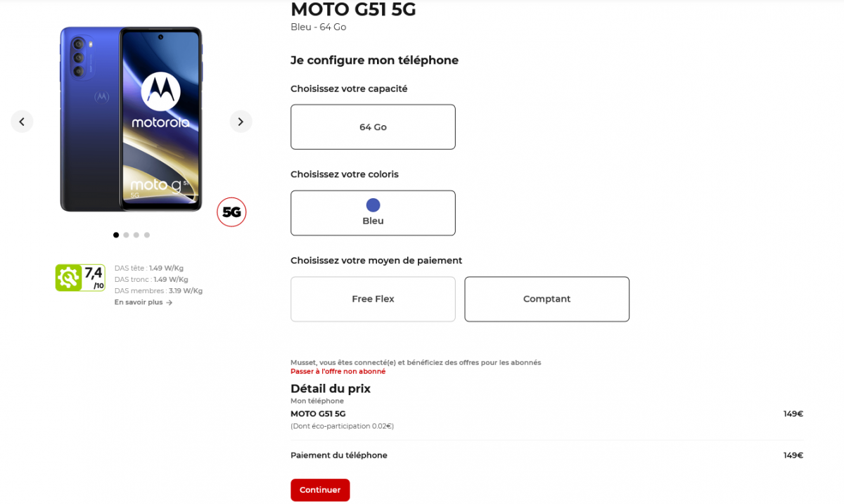Image resolution: width=844 pixels, height=504 pixels.
Task: Click the Détail du prix heading
Action: pos(330,389)
